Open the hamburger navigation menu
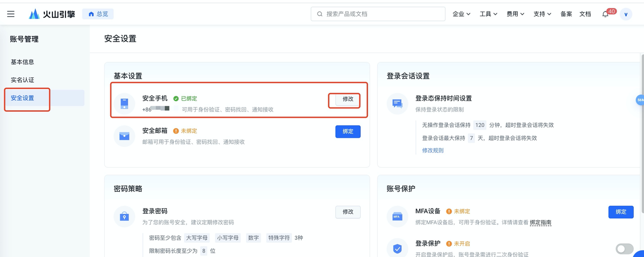 [x=11, y=14]
